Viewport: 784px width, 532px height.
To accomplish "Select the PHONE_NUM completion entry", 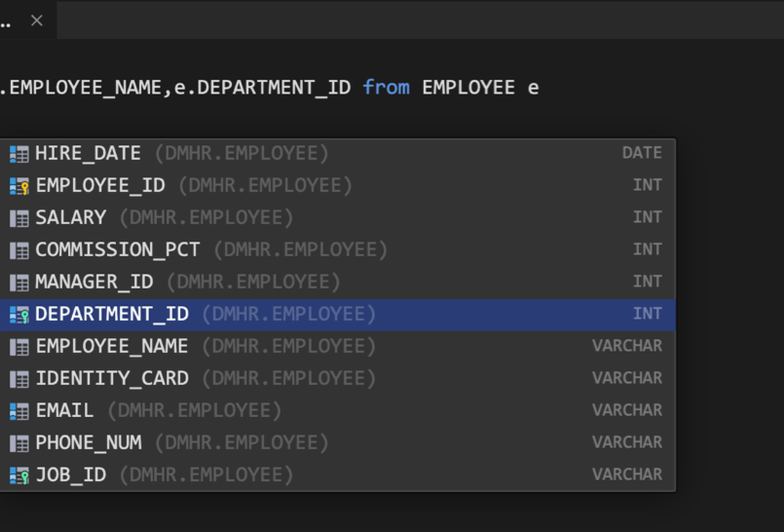I will [89, 443].
